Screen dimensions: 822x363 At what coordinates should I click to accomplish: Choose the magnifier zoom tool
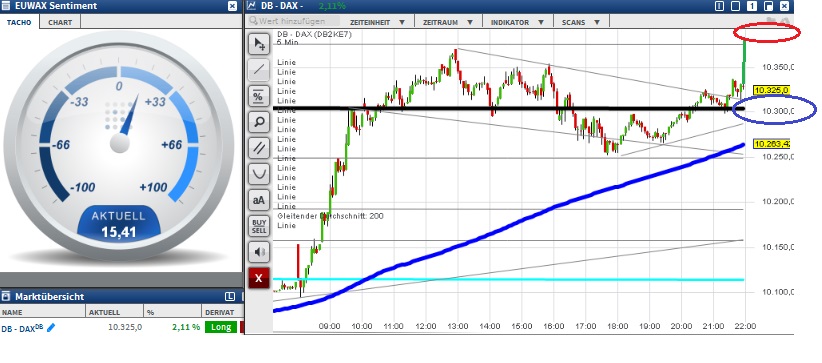259,122
